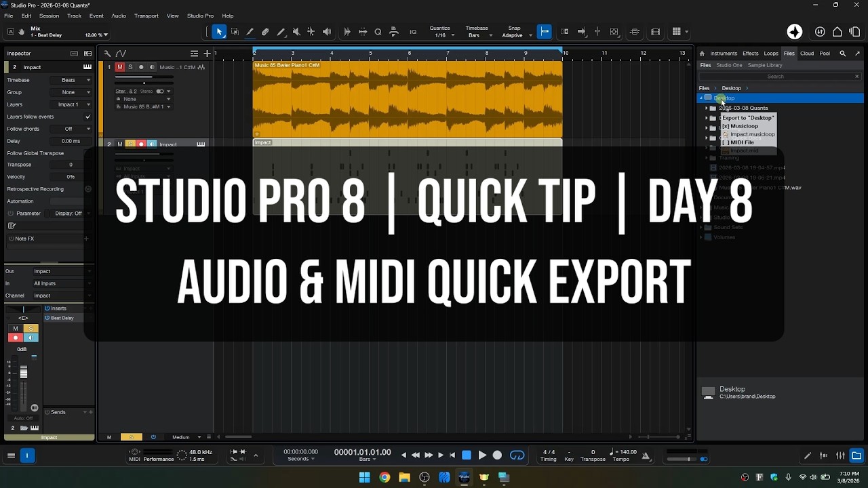The image size is (868, 488).
Task: Open the Studio Pro menu
Action: (x=200, y=16)
